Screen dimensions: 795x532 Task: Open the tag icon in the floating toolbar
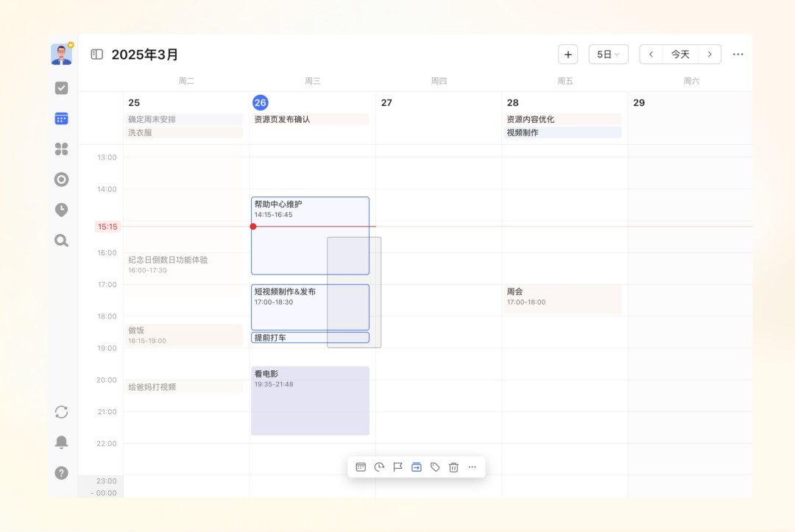434,467
